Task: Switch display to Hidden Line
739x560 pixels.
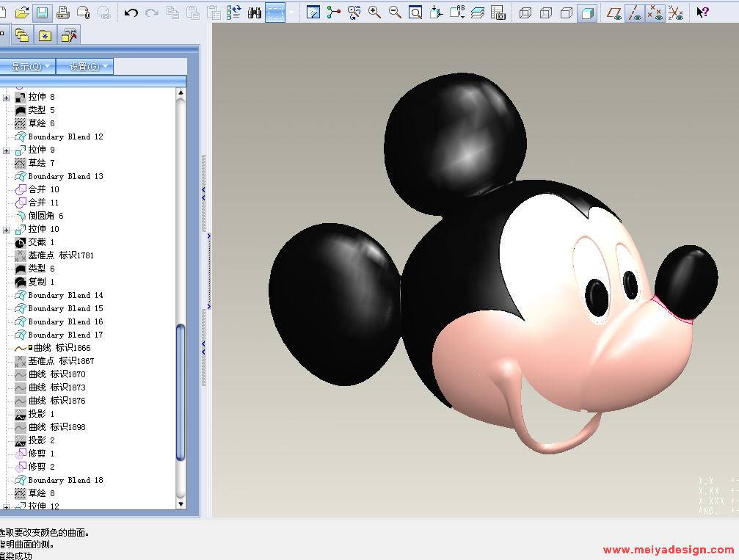Action: tap(546, 12)
